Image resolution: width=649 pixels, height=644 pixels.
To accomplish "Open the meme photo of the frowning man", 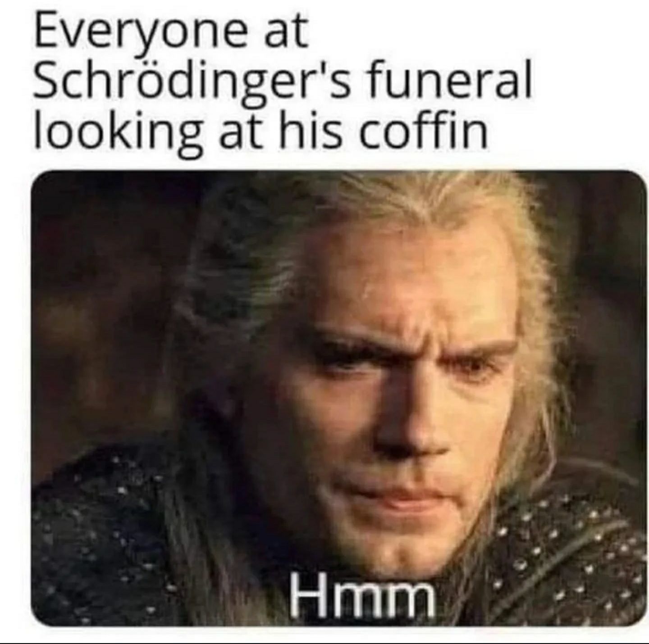I will pyautogui.click(x=339, y=399).
